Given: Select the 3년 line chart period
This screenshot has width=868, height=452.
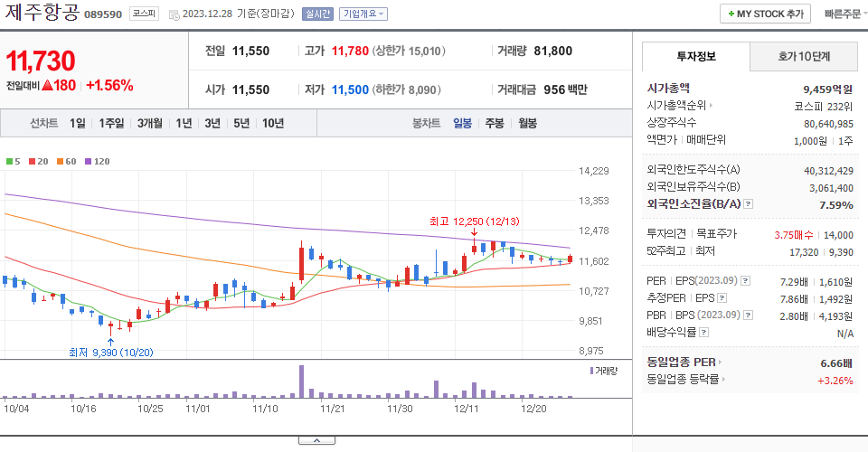Looking at the screenshot, I should (x=212, y=123).
